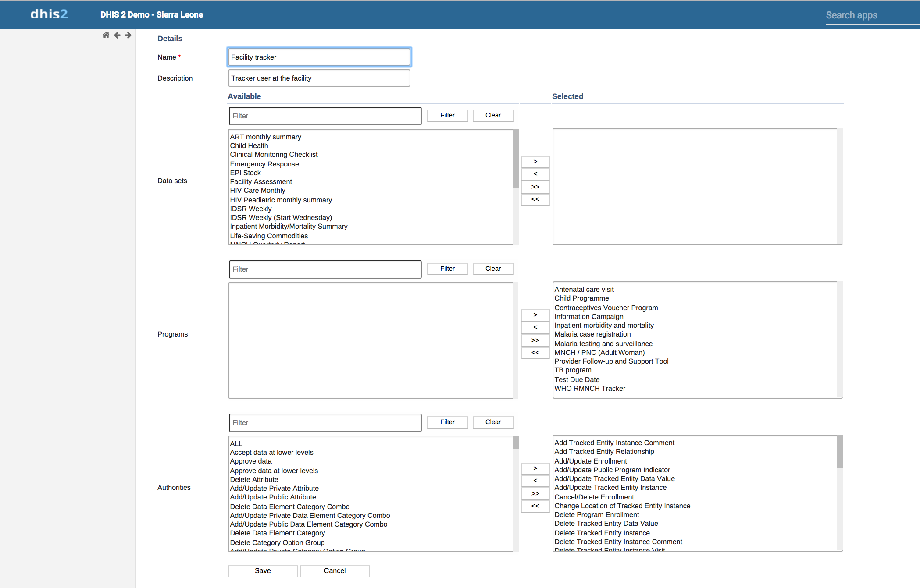920x588 pixels.
Task: Move all data sets right with >> button
Action: [535, 187]
